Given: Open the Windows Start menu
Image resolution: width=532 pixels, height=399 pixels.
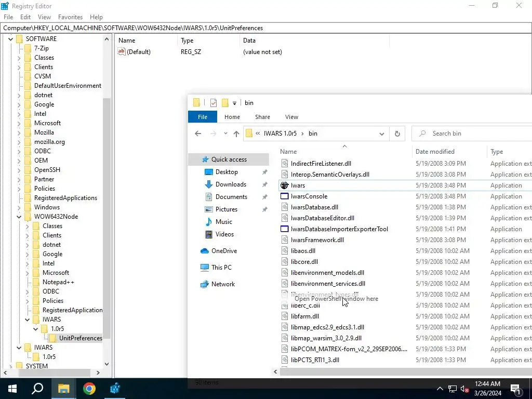Looking at the screenshot, I should point(12,389).
